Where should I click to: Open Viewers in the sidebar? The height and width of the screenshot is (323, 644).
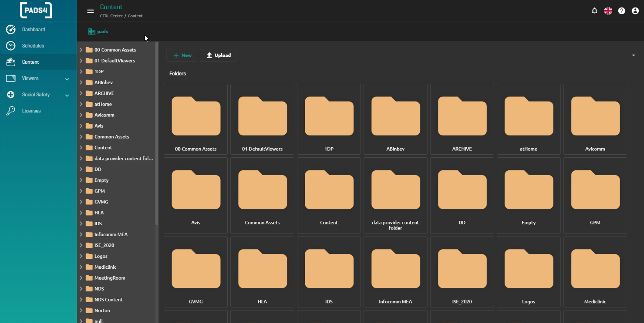[39, 78]
